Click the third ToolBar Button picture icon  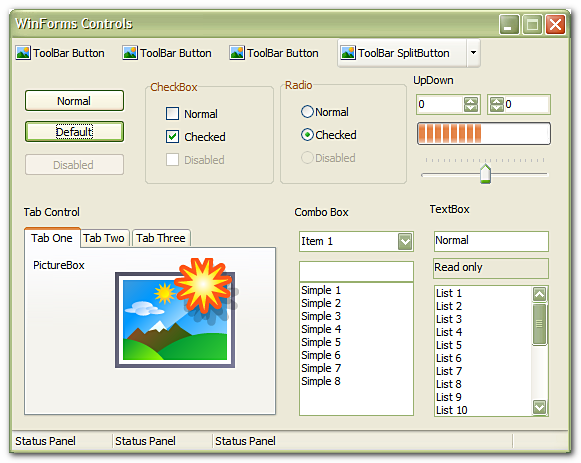coord(237,53)
